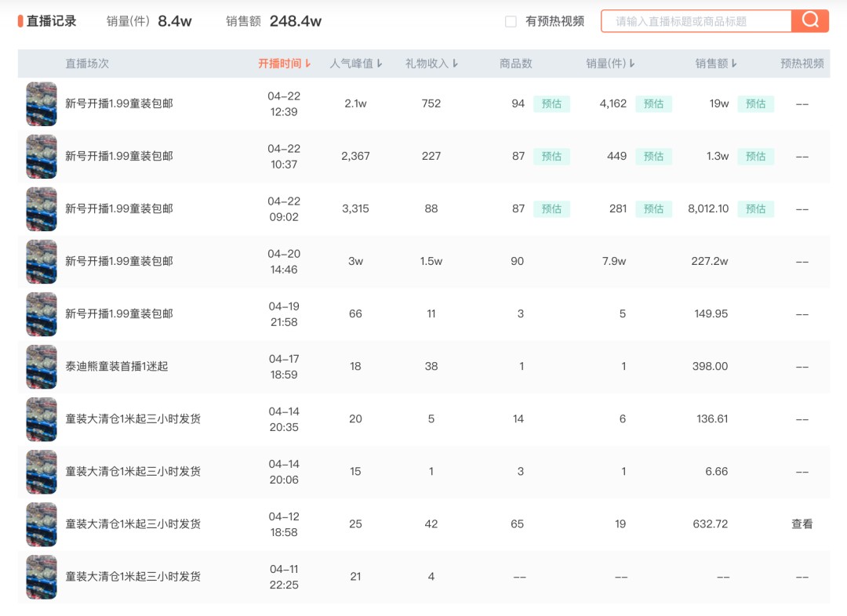Click 预估 tag beside sales amount 1.3w
Image resolution: width=847 pixels, height=616 pixels.
756,156
